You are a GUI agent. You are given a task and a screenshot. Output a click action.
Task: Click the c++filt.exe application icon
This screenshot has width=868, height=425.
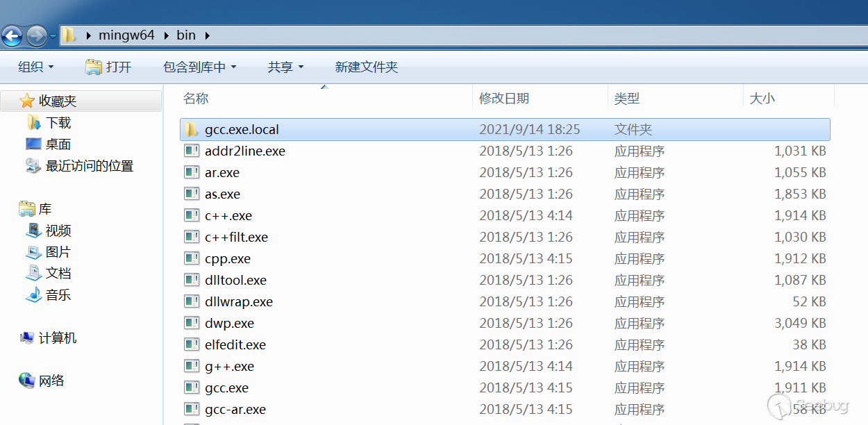192,237
